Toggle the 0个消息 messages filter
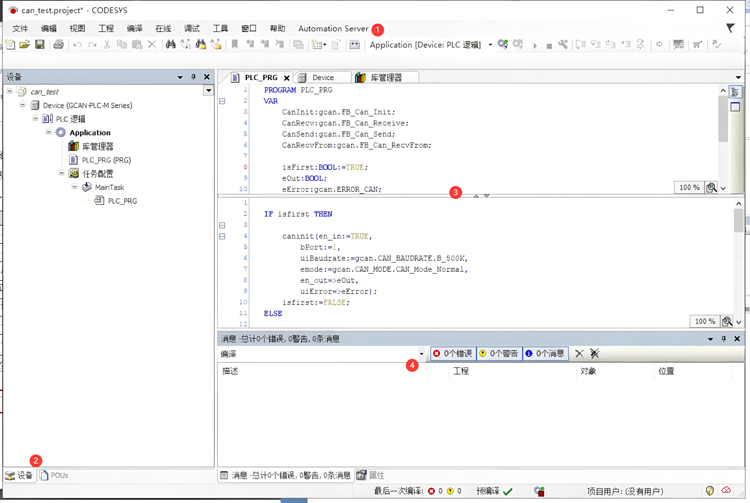Viewport: 750px width, 503px height. tap(545, 353)
